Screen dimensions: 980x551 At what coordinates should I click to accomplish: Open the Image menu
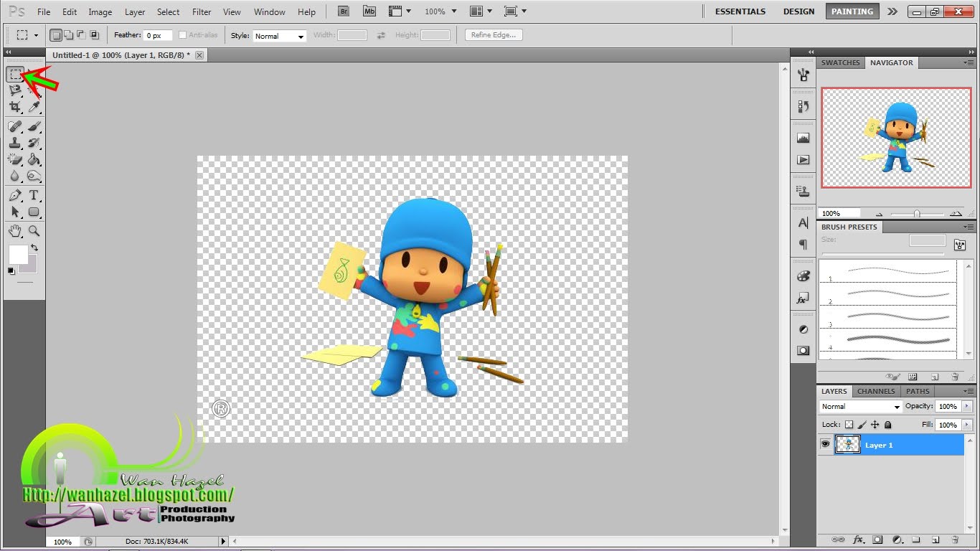coord(100,12)
